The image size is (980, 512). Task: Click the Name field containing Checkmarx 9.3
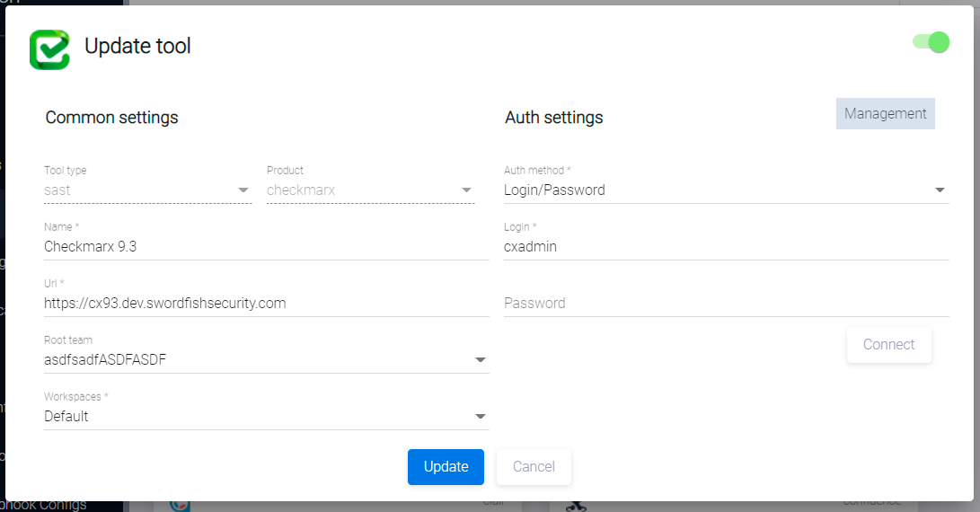(266, 246)
